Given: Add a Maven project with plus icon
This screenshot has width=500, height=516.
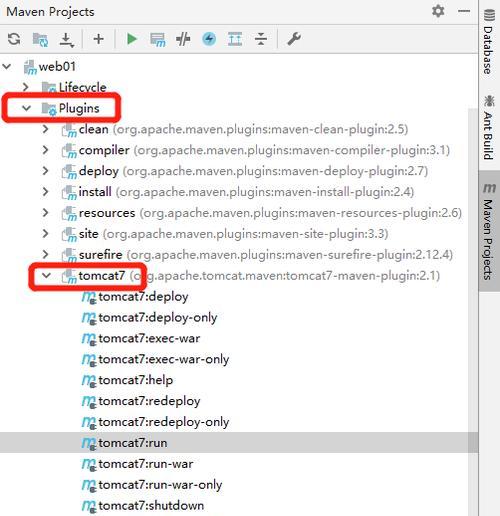Looking at the screenshot, I should pyautogui.click(x=98, y=39).
